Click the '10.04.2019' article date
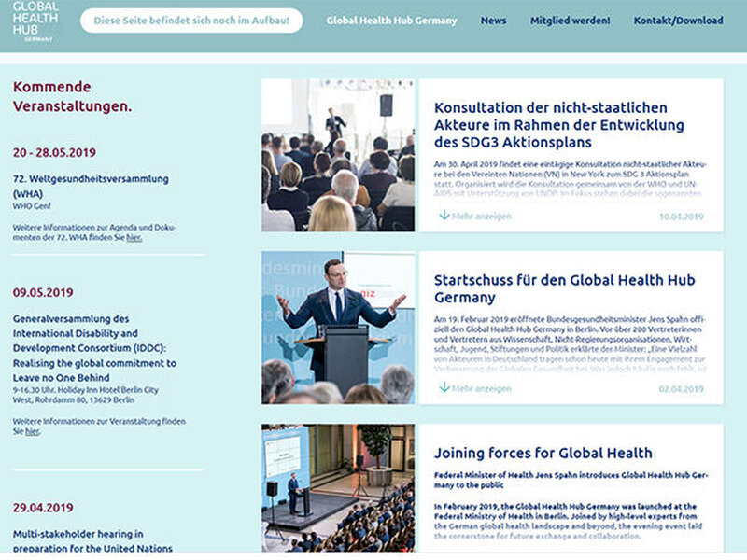The height and width of the screenshot is (560, 747). [x=682, y=217]
